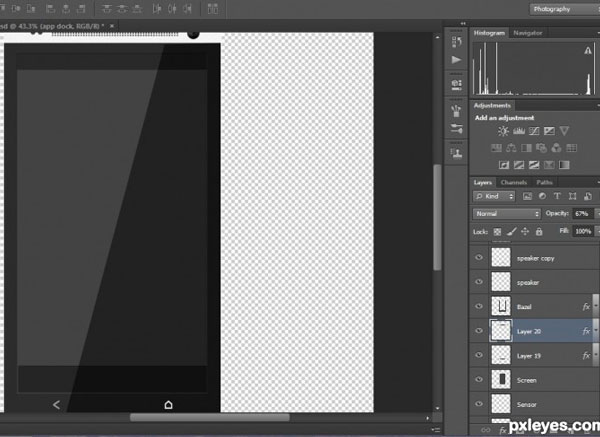Hide the speaker copy layer
The image size is (600, 437).
click(x=479, y=258)
